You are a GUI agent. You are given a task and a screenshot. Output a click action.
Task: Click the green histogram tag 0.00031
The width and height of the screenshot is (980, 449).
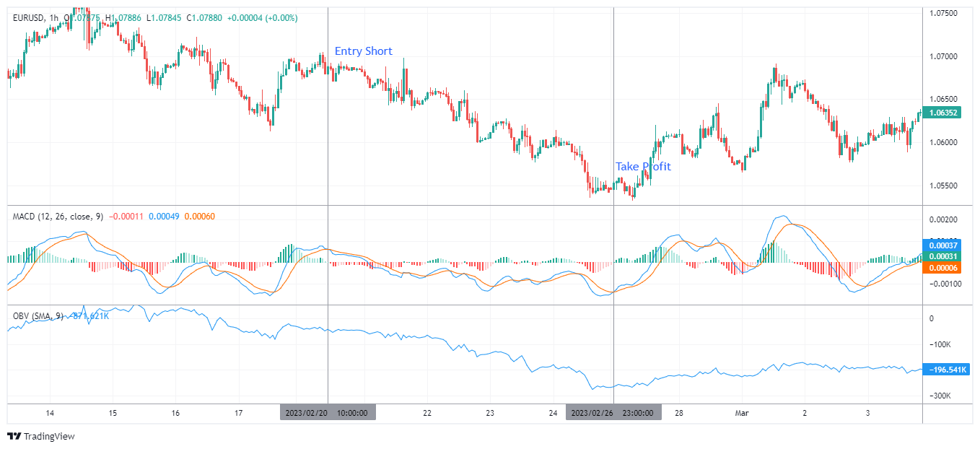(x=943, y=256)
